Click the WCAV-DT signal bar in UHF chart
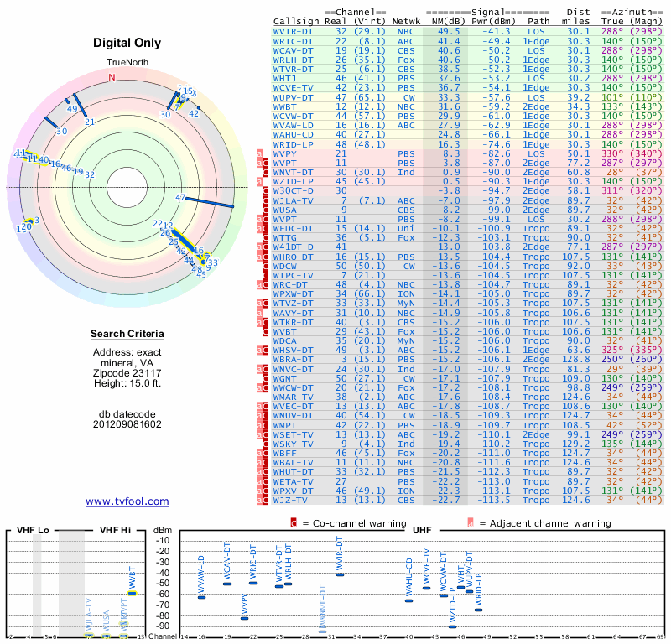 pyautogui.click(x=227, y=584)
